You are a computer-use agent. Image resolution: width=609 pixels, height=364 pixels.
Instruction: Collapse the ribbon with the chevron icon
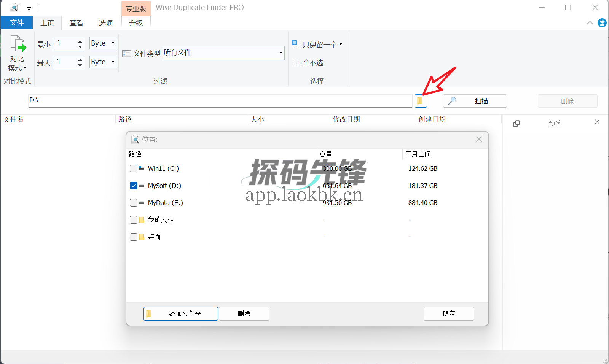[590, 23]
